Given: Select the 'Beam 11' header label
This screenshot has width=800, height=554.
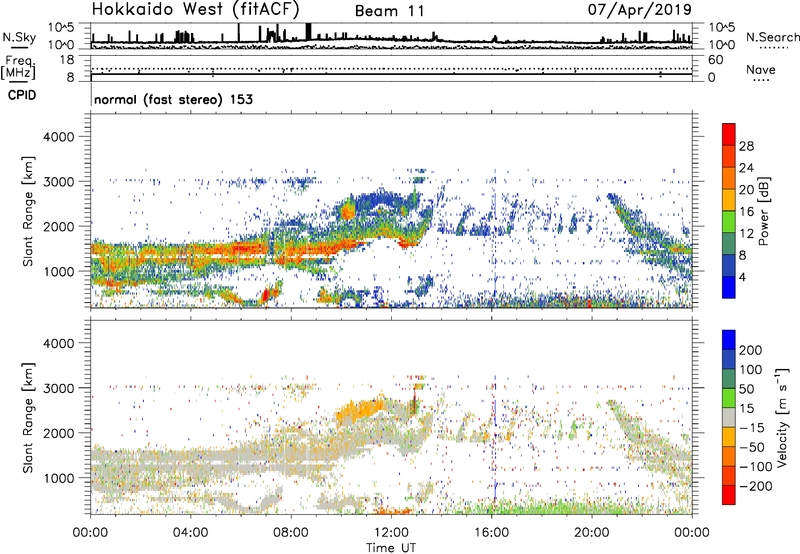Looking at the screenshot, I should coord(390,11).
